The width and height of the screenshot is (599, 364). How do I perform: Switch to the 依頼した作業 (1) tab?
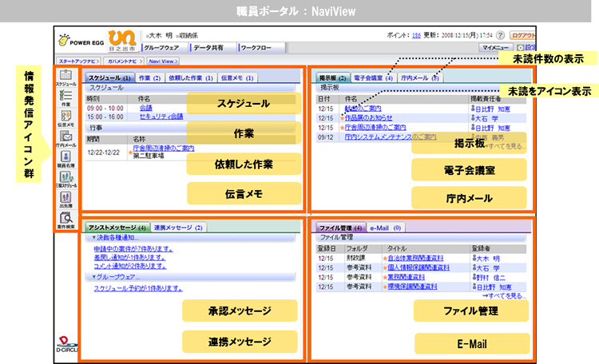pos(191,77)
